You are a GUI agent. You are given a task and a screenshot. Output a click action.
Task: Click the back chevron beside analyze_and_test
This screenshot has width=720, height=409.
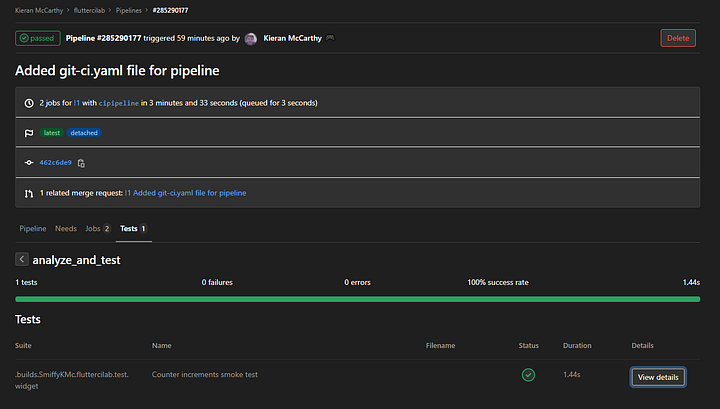point(22,259)
